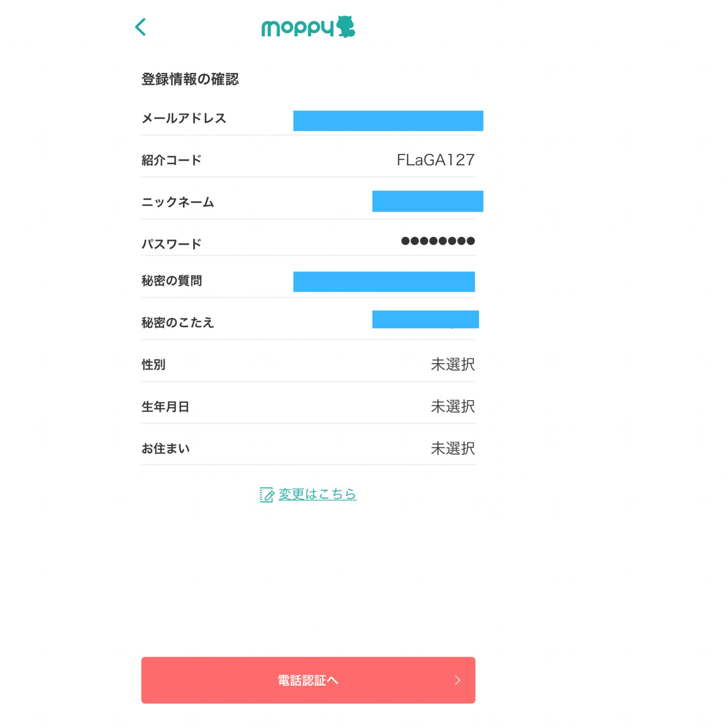Click the 登録情報の確認 heading
Image resolution: width=728 pixels, height=728 pixels.
[190, 79]
